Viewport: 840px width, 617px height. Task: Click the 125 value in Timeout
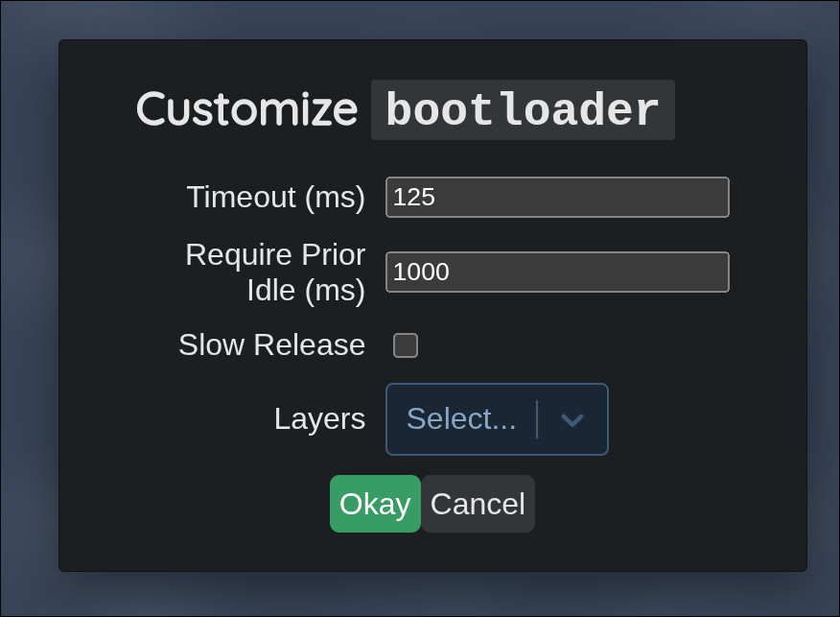tap(414, 198)
